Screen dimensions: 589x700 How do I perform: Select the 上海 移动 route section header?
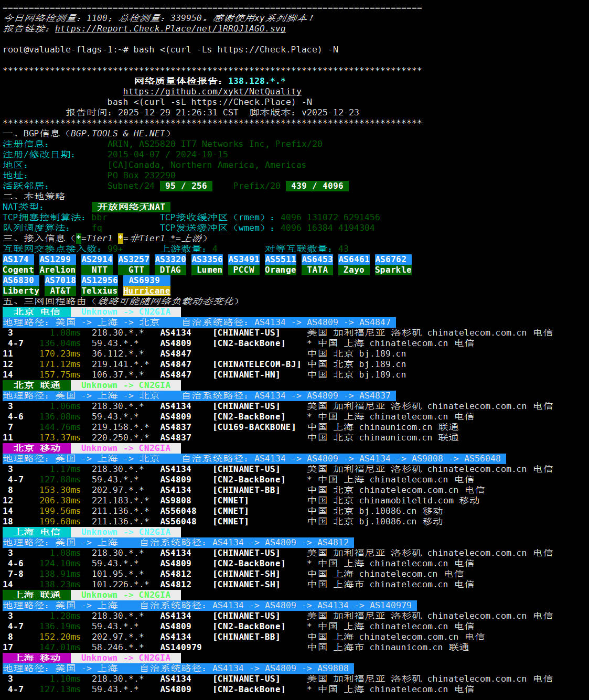(x=37, y=658)
